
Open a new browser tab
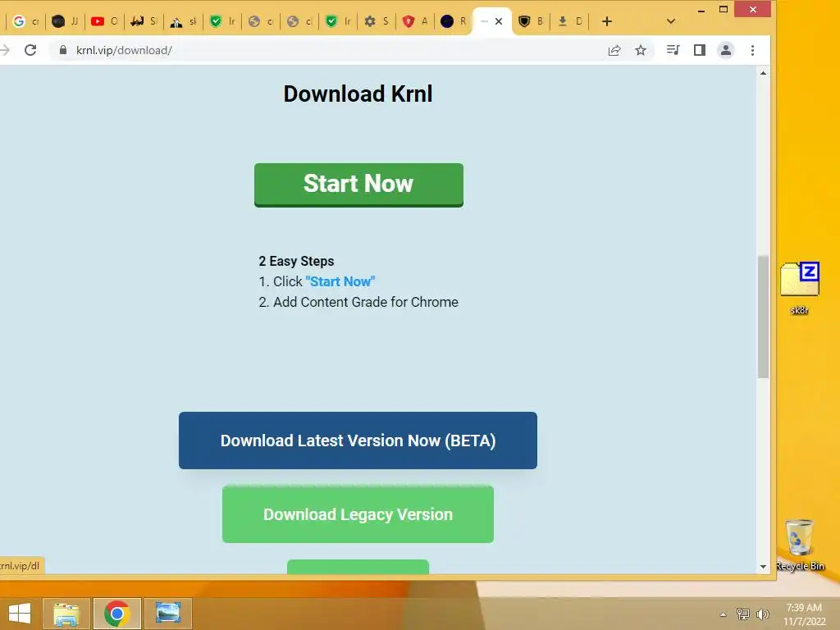(606, 21)
